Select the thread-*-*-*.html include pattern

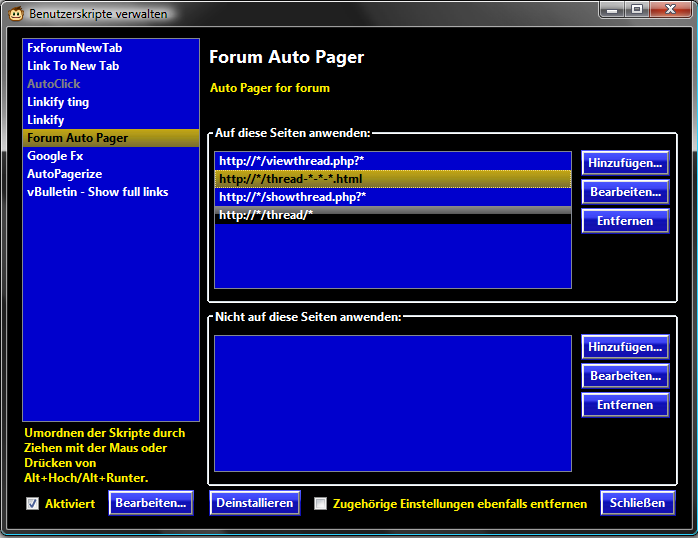click(x=393, y=179)
